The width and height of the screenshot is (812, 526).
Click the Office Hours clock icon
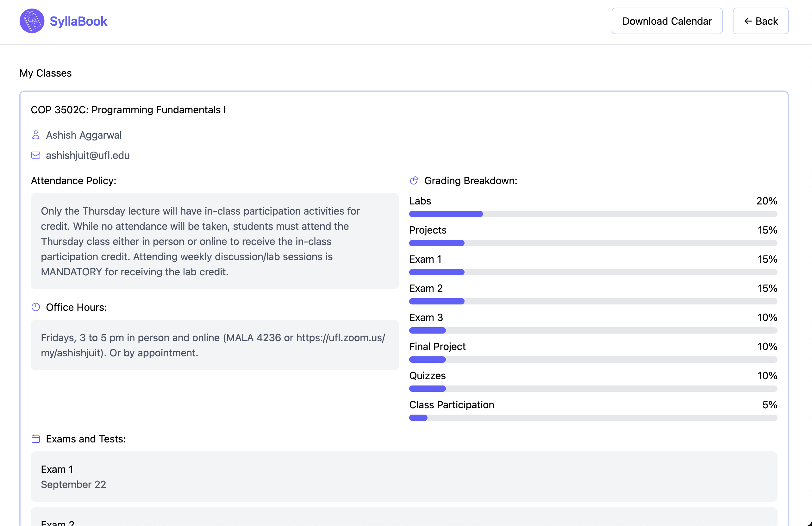pyautogui.click(x=35, y=307)
